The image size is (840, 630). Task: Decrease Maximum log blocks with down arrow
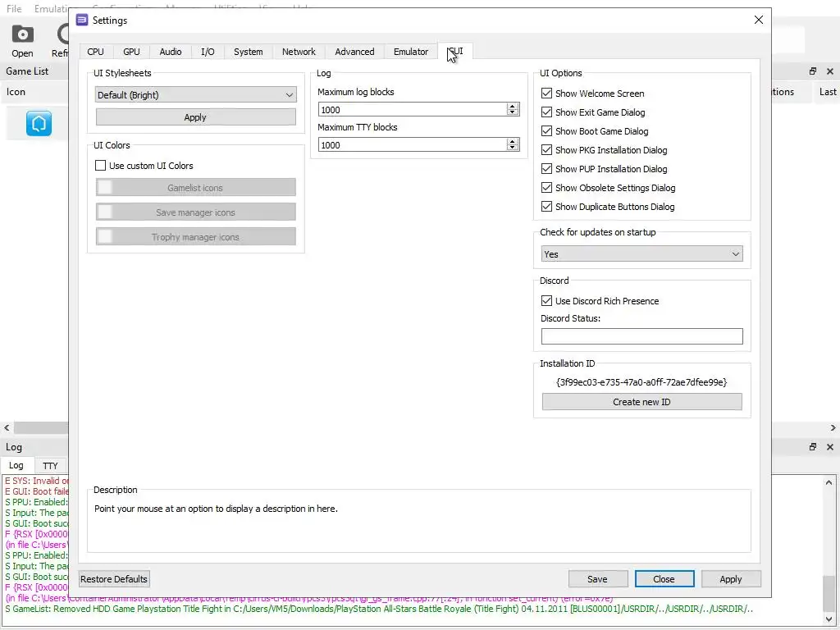click(513, 112)
